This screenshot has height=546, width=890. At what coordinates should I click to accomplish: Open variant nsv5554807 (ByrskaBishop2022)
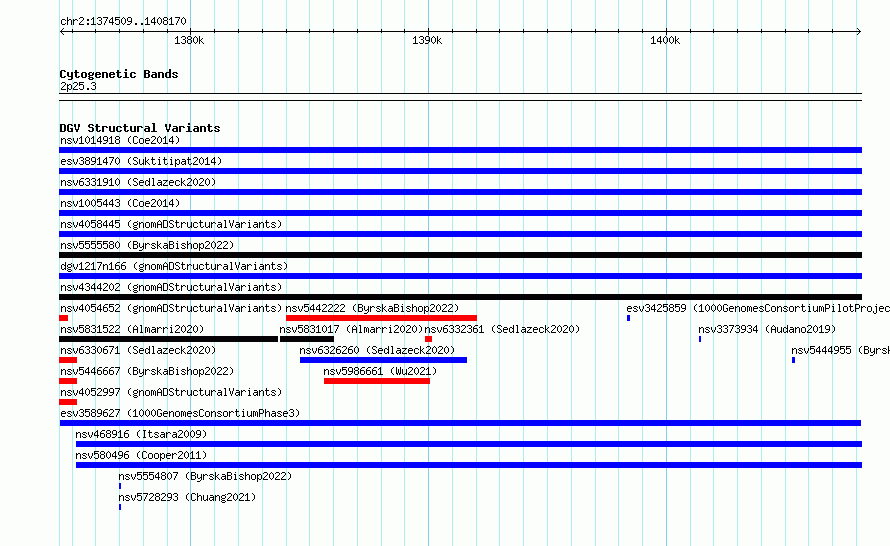(205, 476)
